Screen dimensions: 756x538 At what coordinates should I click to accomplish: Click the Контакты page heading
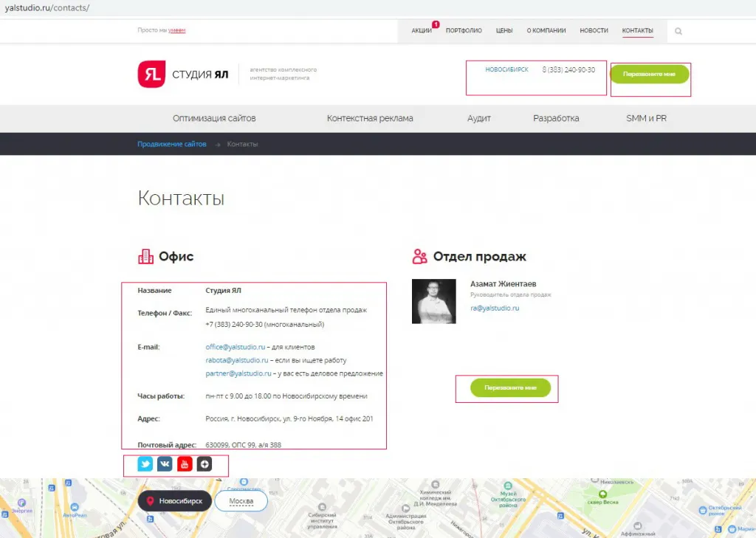coord(181,198)
